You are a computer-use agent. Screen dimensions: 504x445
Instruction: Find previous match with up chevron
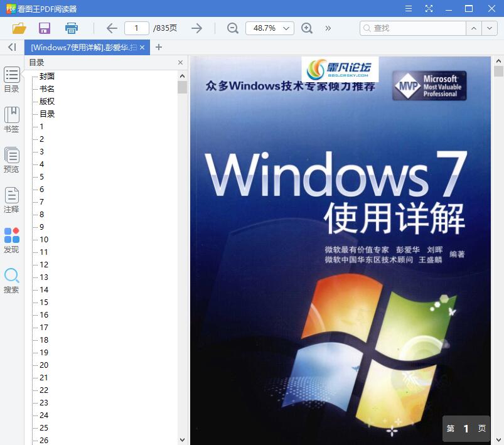pos(474,28)
